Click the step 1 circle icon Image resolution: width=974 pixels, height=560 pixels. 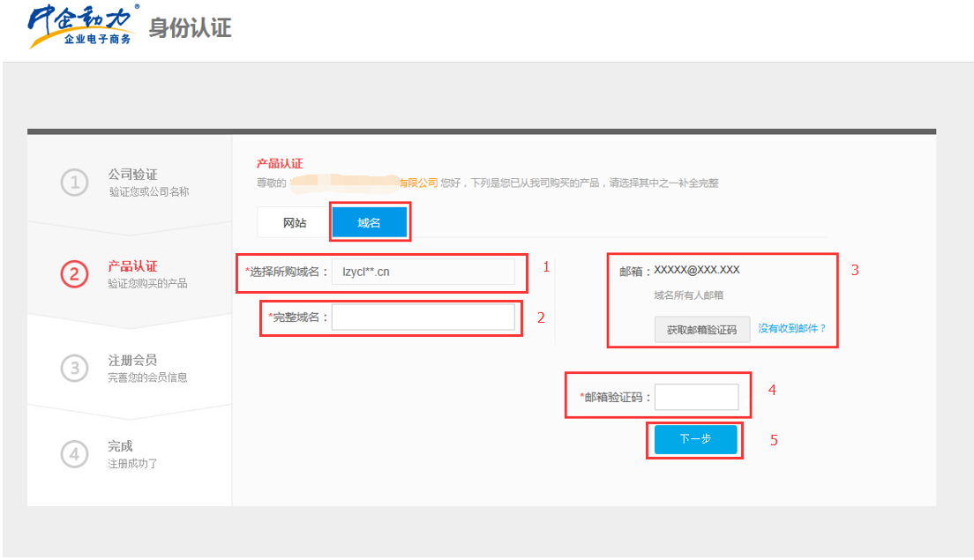pos(74,183)
